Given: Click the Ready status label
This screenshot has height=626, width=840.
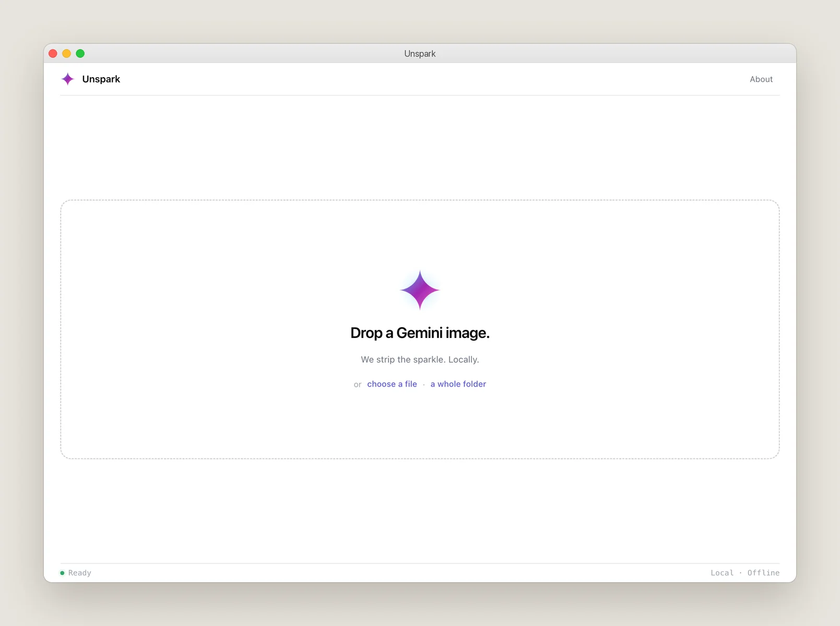Looking at the screenshot, I should (80, 573).
